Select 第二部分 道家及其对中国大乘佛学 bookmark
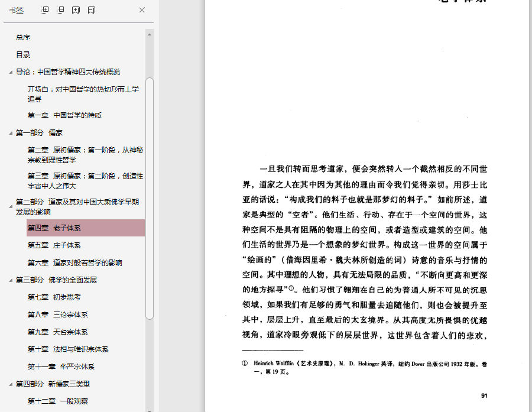The height and width of the screenshot is (412, 532). 77,207
